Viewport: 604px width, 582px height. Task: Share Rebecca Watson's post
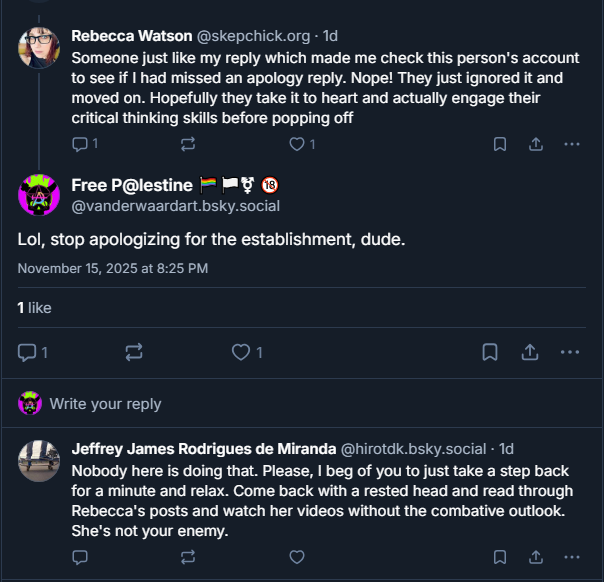[x=536, y=144]
